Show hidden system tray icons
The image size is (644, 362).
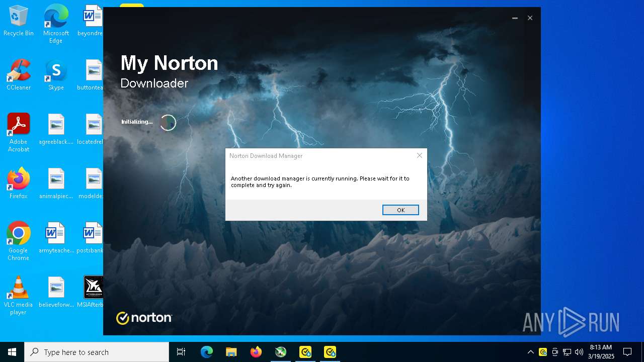(530, 352)
